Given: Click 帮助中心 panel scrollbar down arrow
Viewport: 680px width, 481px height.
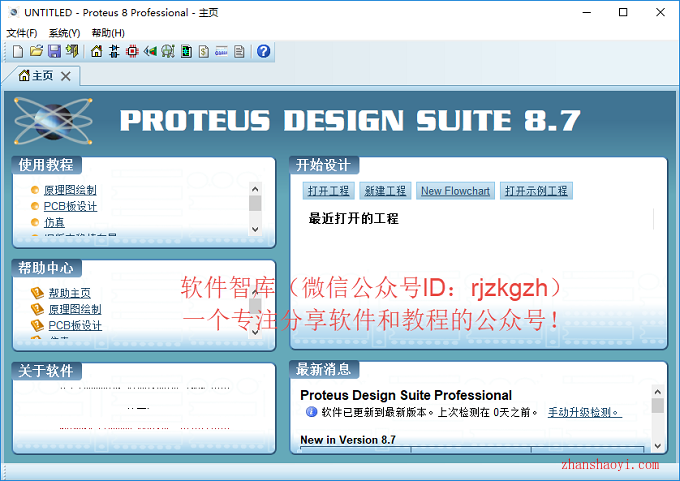Looking at the screenshot, I should [x=255, y=332].
